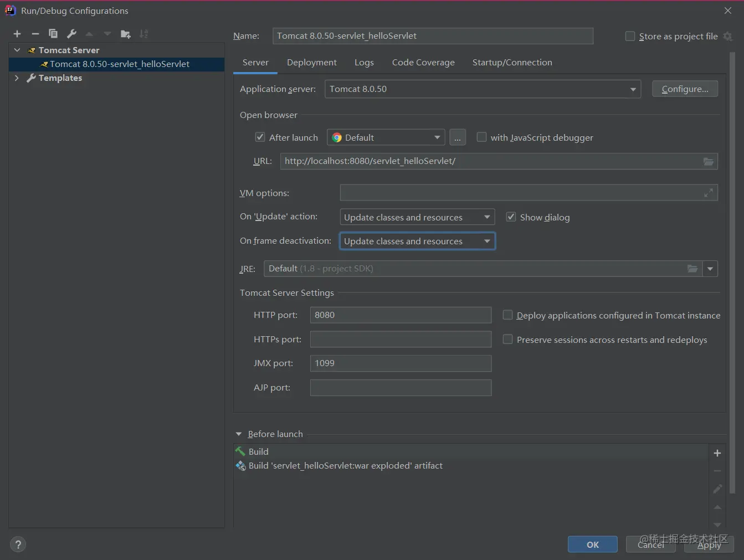Enable Deploy applications configured in Tomcat instance

pyautogui.click(x=507, y=315)
